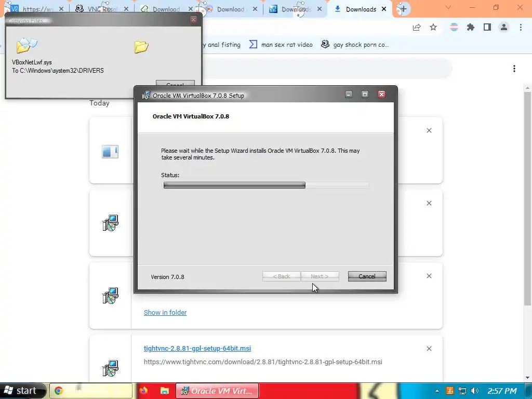
Task: Click the Show in folder link
Action: 165,312
